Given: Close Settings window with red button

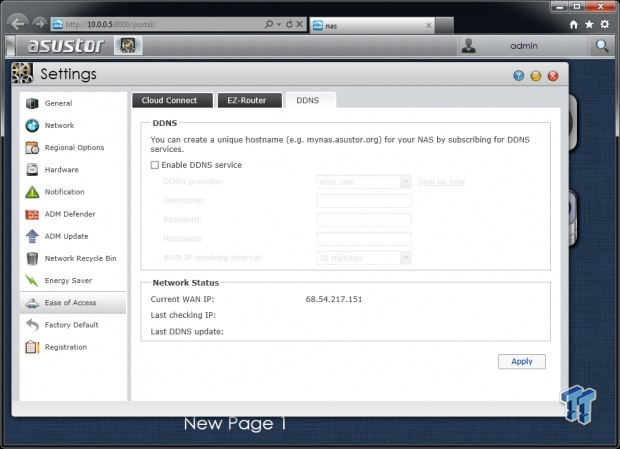Looking at the screenshot, I should pyautogui.click(x=553, y=75).
